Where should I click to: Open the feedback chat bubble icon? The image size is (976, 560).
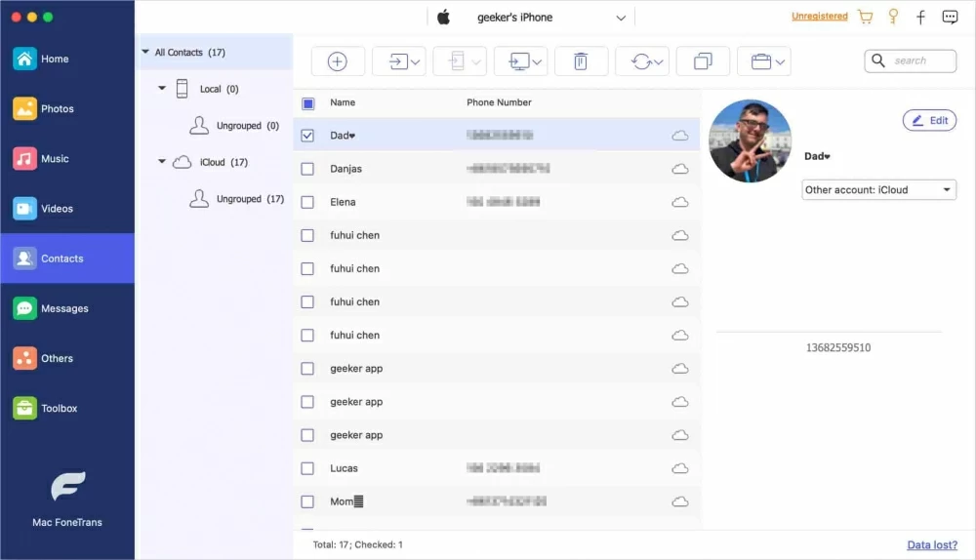(x=950, y=18)
